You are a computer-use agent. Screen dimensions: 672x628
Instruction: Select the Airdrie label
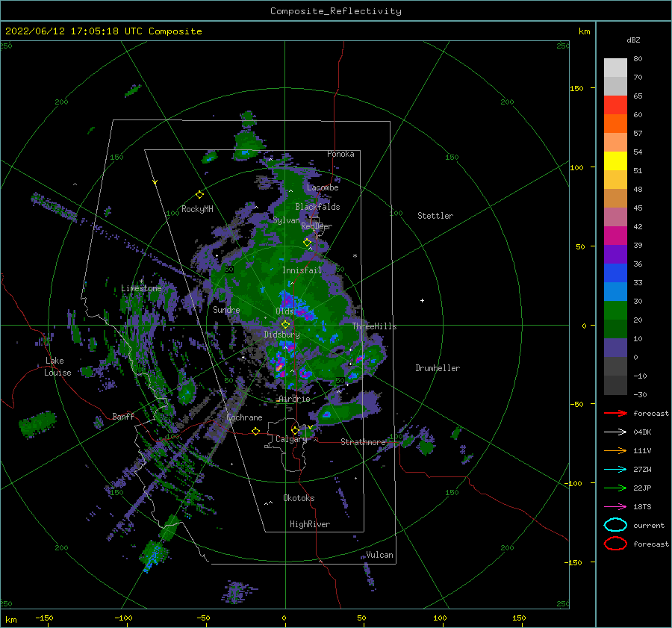point(294,399)
